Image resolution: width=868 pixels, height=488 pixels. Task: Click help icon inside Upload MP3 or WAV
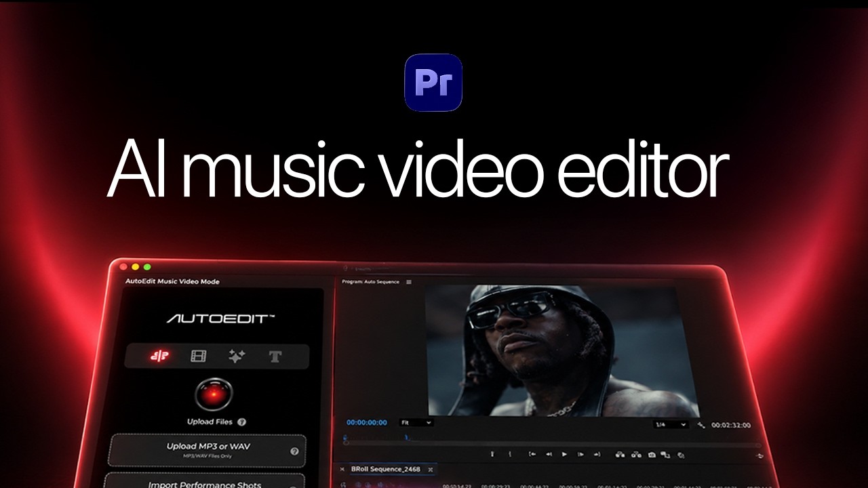point(295,451)
